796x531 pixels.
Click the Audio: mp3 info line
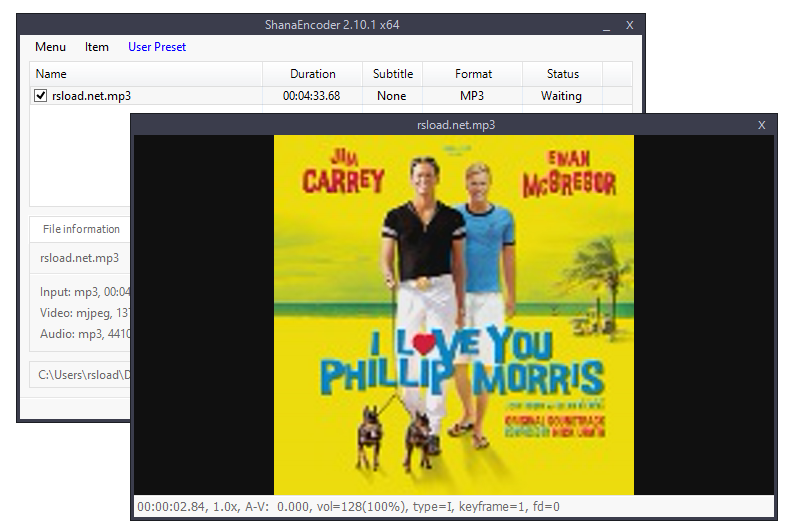click(85, 334)
